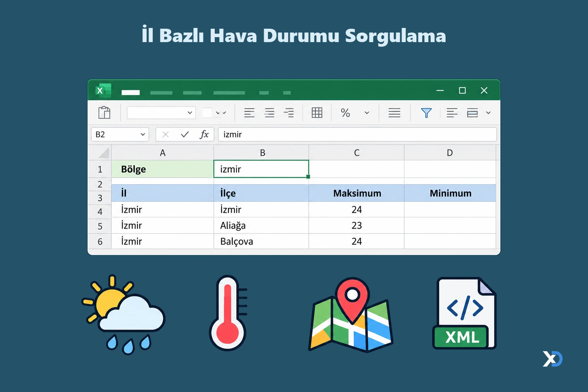The height and width of the screenshot is (392, 588).
Task: Select column D header
Action: pos(450,153)
